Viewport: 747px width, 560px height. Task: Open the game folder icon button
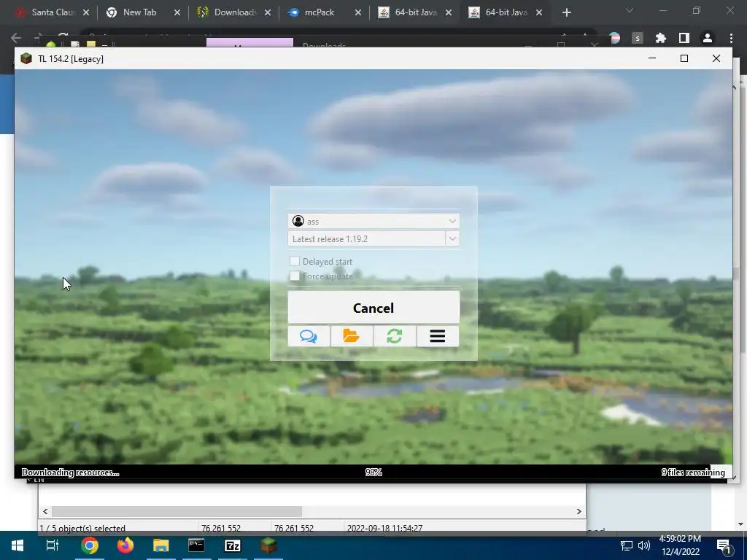pos(352,336)
